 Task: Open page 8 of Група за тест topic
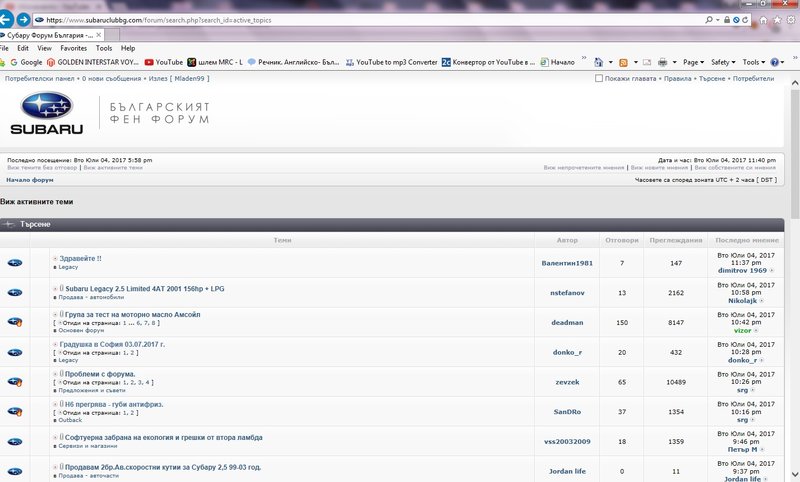click(154, 323)
